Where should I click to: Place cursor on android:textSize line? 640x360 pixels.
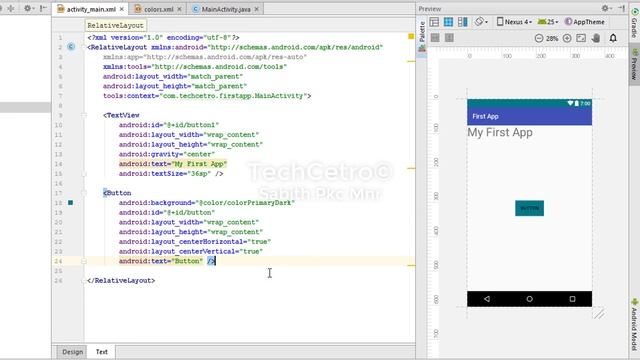[x=171, y=174]
